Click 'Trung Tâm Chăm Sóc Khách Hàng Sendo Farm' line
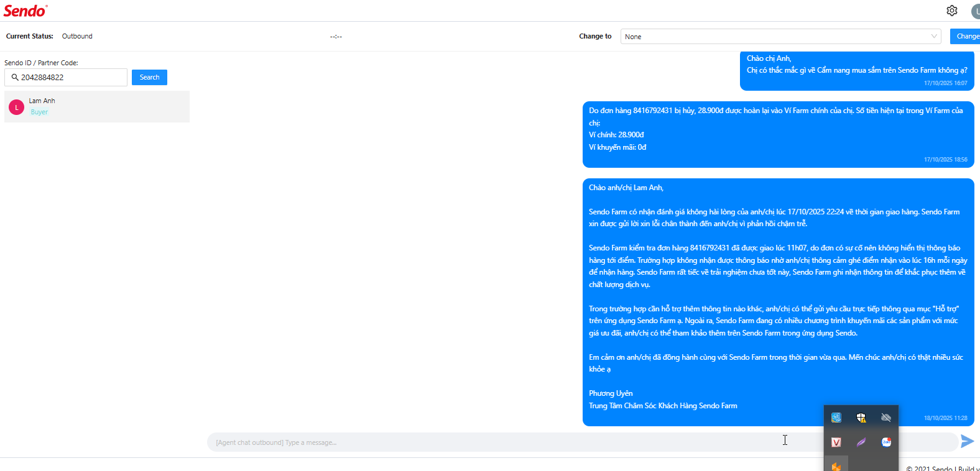This screenshot has width=980, height=471. click(663, 406)
